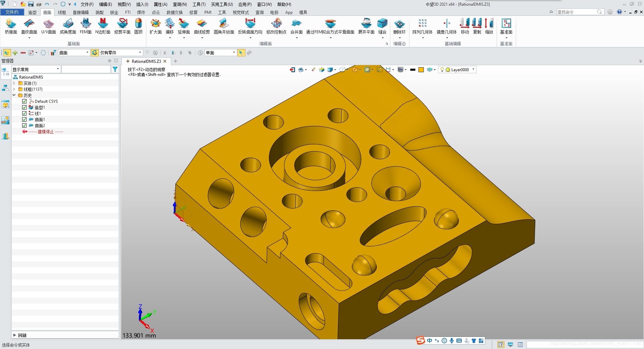Open the U/V曲面 tool
The width and height of the screenshot is (644, 349).
[49, 26]
